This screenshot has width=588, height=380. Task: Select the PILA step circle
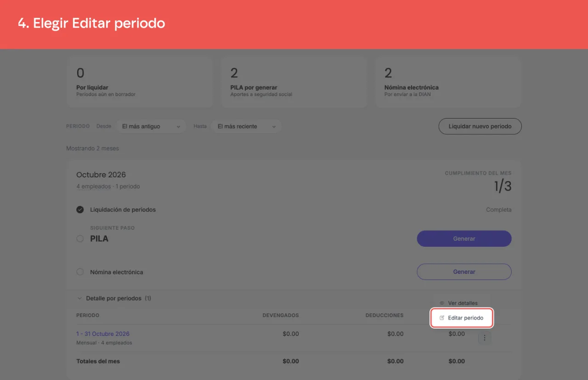click(x=80, y=239)
